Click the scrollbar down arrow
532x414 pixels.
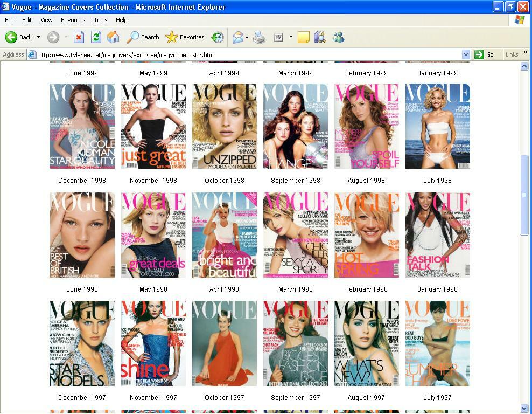[524, 408]
